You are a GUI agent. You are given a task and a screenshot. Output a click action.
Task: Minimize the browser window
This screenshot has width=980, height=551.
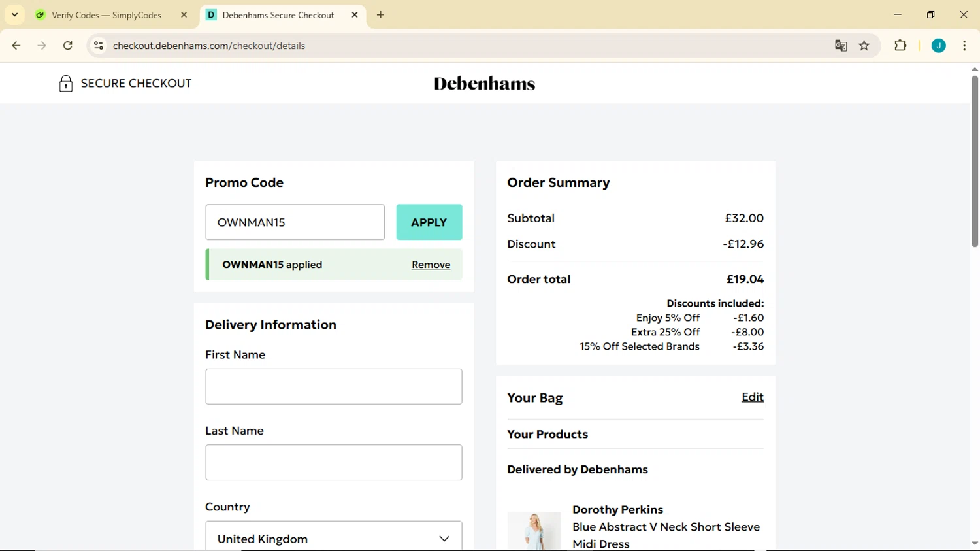pos(898,14)
